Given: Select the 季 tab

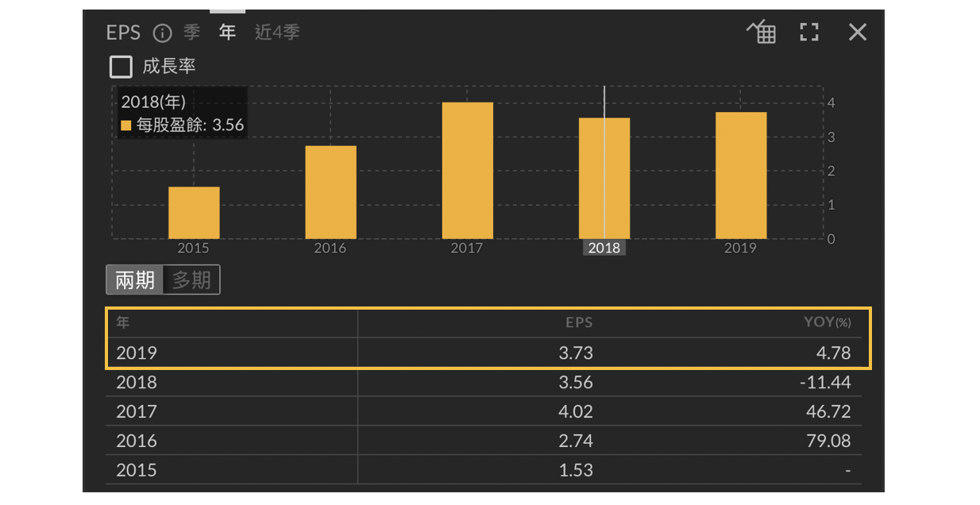Looking at the screenshot, I should coord(192,33).
